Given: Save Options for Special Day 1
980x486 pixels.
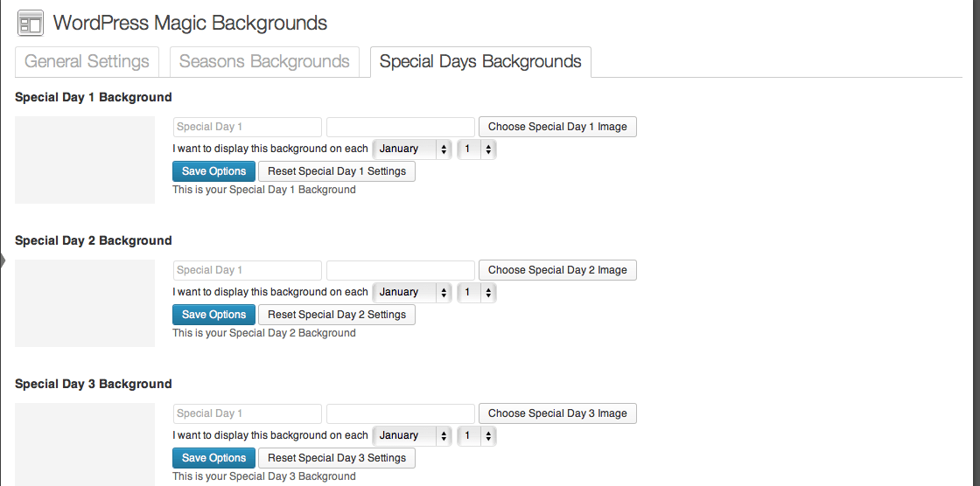Looking at the screenshot, I should click(x=213, y=171).
